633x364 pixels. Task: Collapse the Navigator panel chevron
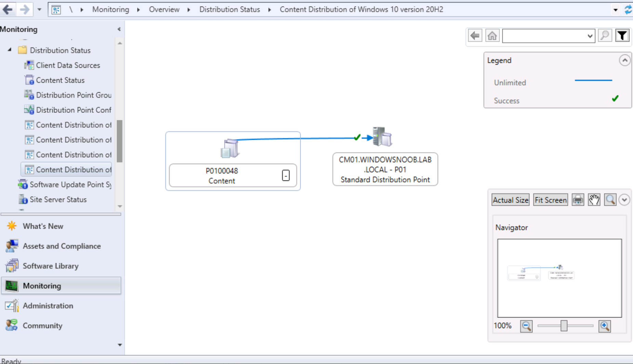click(624, 200)
